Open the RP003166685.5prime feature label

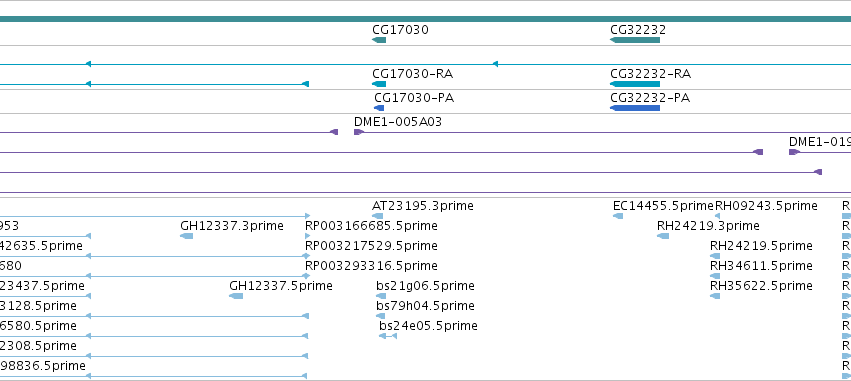[x=371, y=226]
